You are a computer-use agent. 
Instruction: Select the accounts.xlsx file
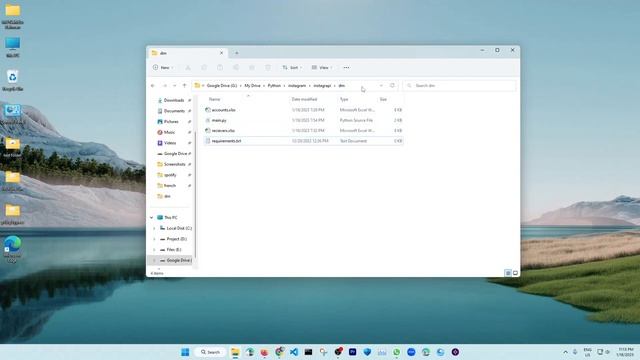pos(303,110)
